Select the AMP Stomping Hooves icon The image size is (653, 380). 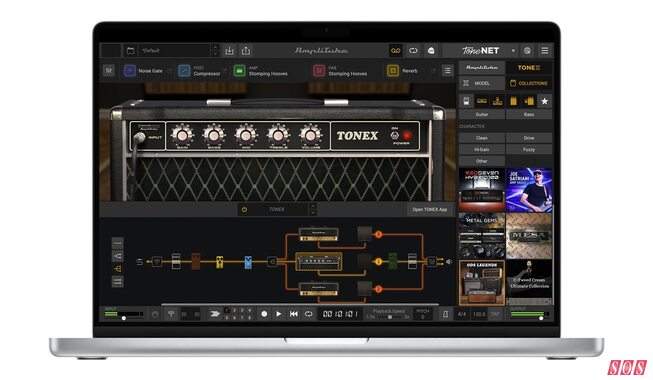tap(239, 70)
